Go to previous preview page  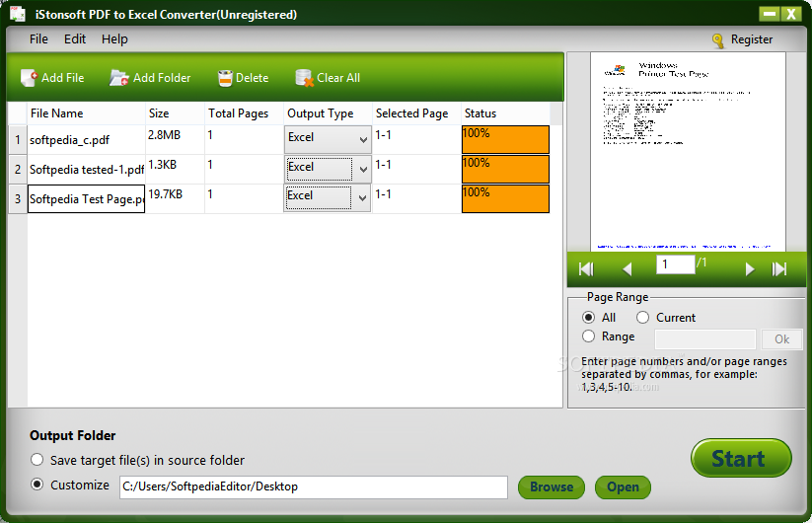click(627, 268)
